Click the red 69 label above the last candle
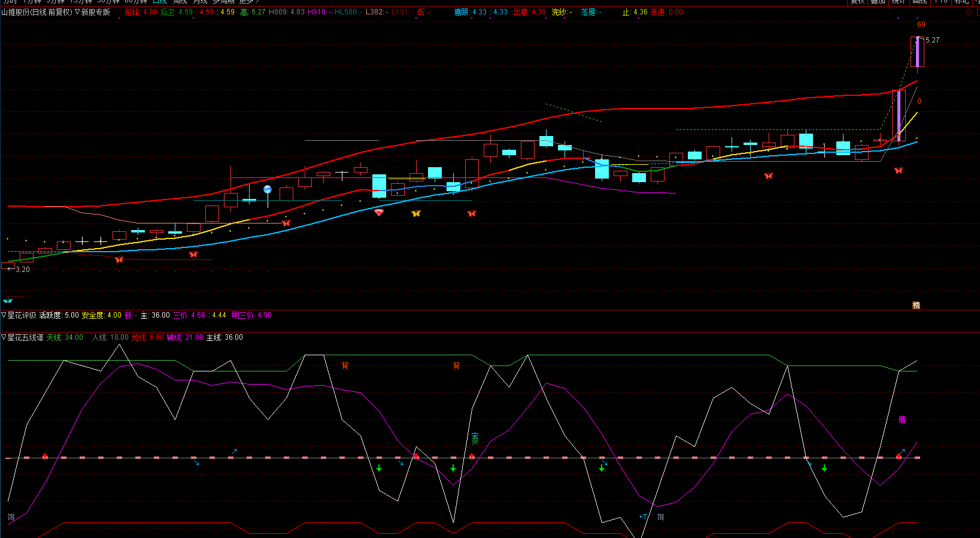980x538 pixels. click(x=921, y=25)
